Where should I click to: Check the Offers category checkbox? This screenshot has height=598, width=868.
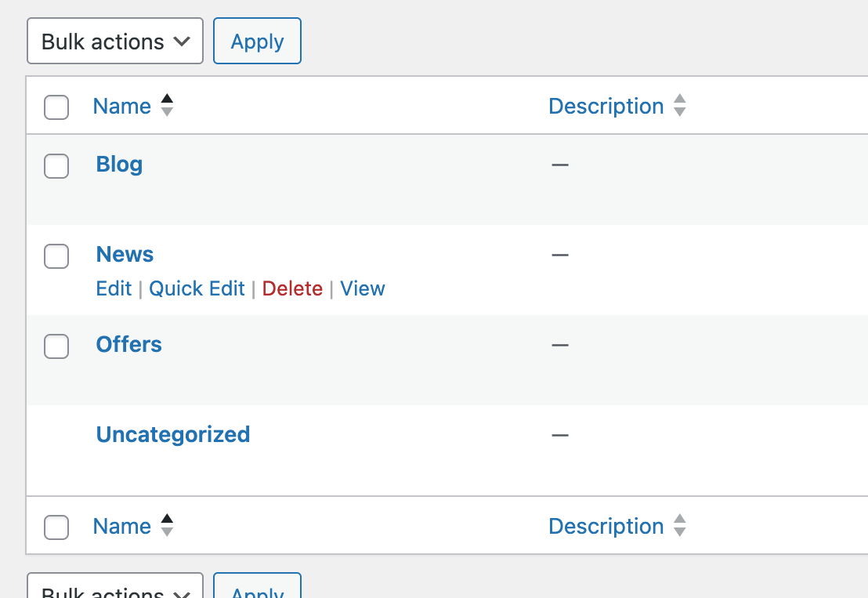pyautogui.click(x=56, y=346)
